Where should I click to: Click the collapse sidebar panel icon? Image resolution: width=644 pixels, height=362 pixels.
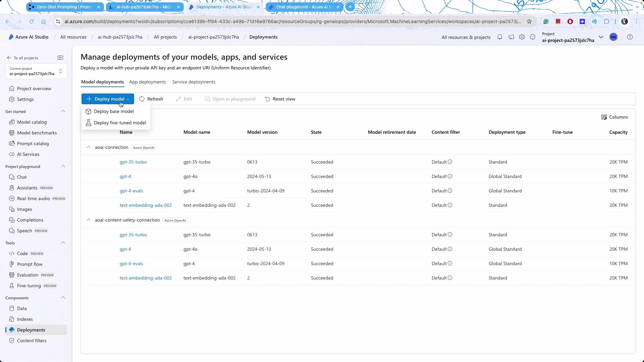click(60, 58)
